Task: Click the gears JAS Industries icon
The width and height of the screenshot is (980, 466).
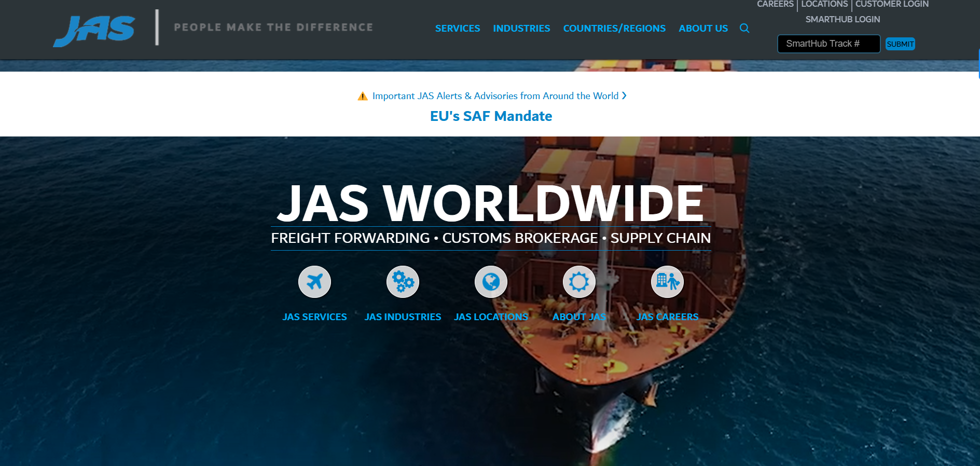Action: click(x=403, y=282)
